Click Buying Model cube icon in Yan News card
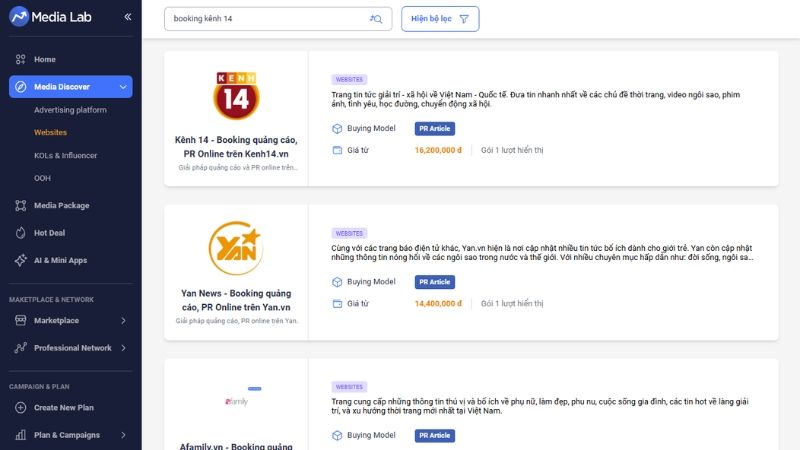This screenshot has height=450, width=800. click(337, 282)
